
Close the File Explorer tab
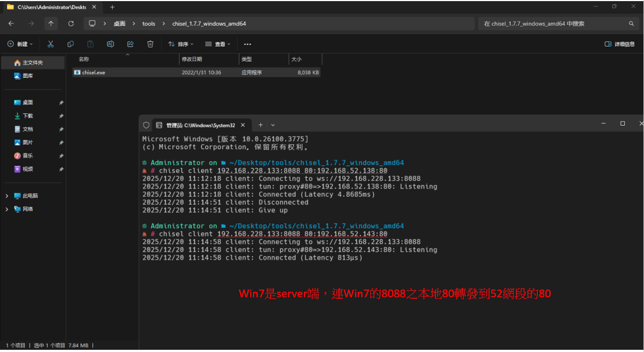point(94,7)
